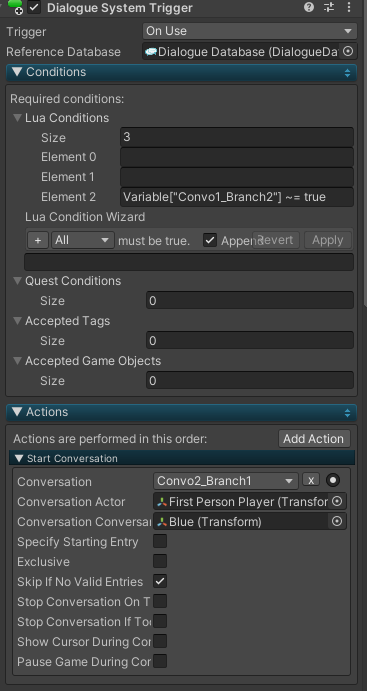Open object picker for Blue Transform field
Image resolution: width=367 pixels, height=691 pixels.
pos(337,522)
